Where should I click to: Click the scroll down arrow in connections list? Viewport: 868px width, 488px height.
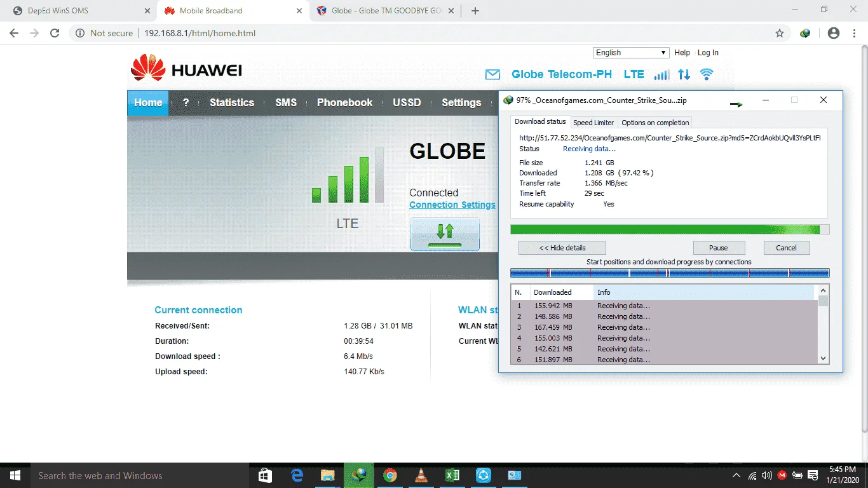pyautogui.click(x=824, y=358)
